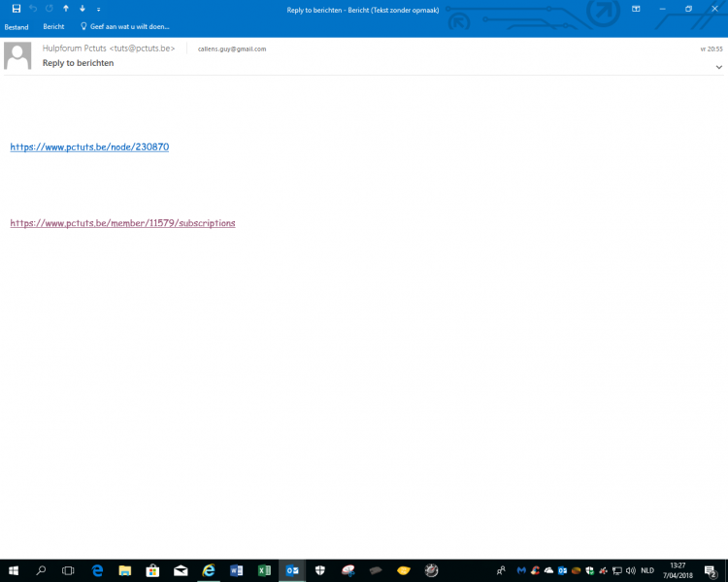Image resolution: width=728 pixels, height=582 pixels.
Task: Go to previous item with up arrow
Action: coord(65,9)
